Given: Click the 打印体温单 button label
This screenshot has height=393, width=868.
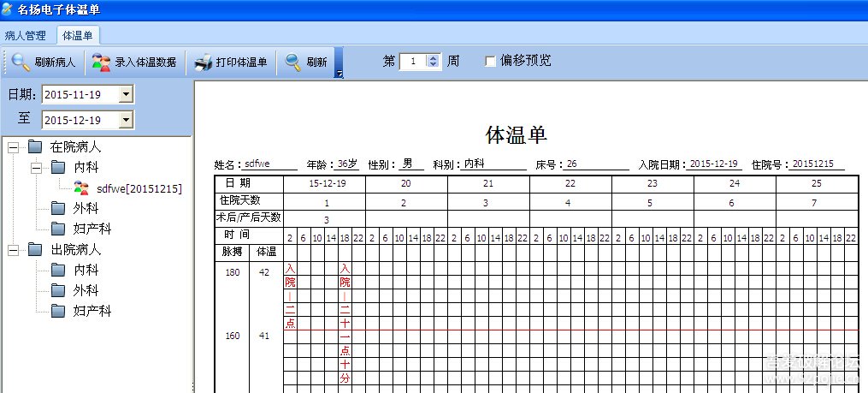Looking at the screenshot, I should 241,63.
